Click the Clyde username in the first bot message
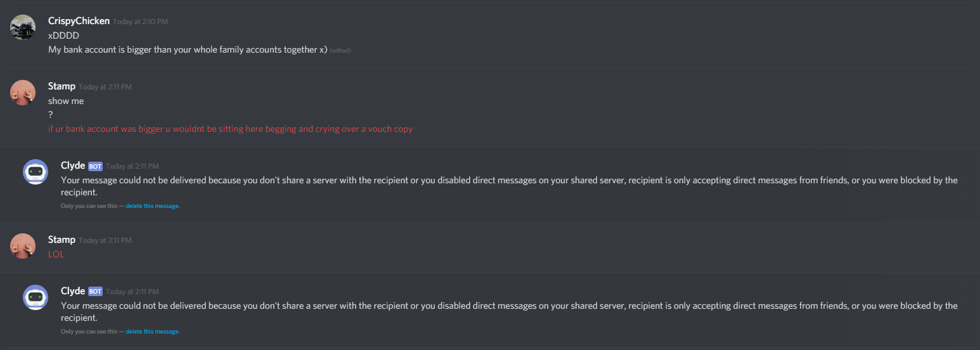 tap(73, 165)
